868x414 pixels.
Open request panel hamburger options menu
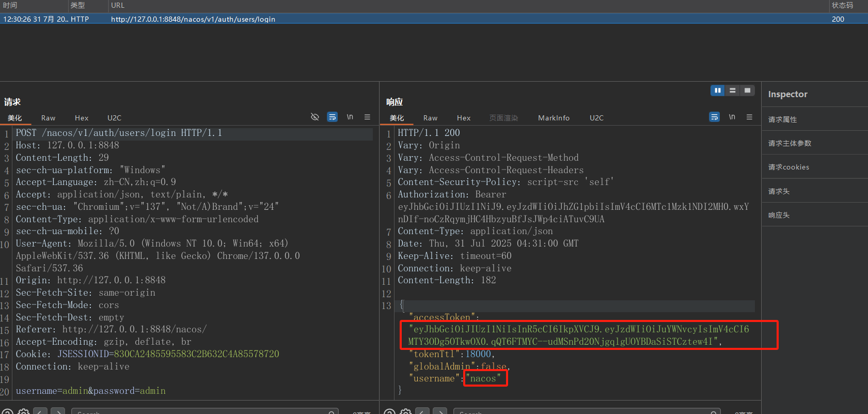[x=367, y=117]
